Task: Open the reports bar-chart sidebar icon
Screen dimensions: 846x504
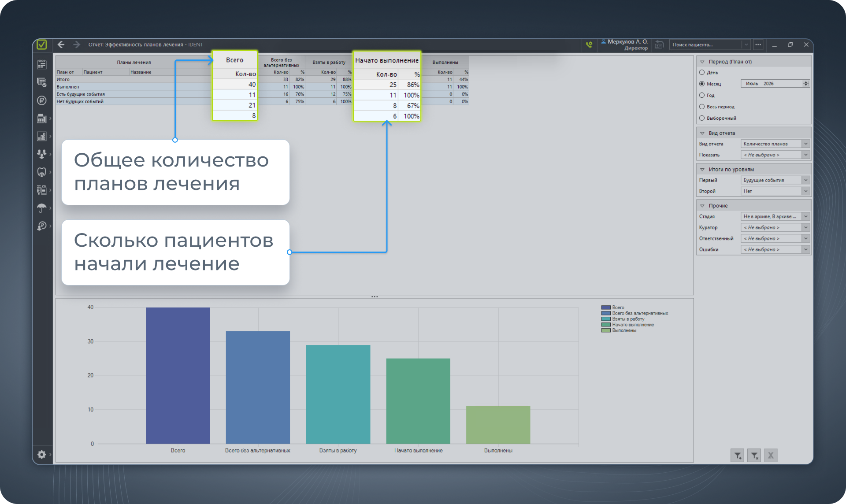Action: (x=42, y=137)
